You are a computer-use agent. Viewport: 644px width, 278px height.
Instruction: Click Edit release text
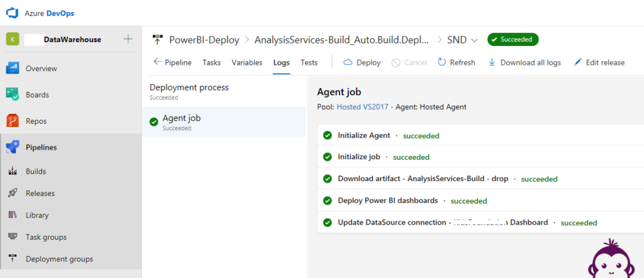[x=606, y=62]
